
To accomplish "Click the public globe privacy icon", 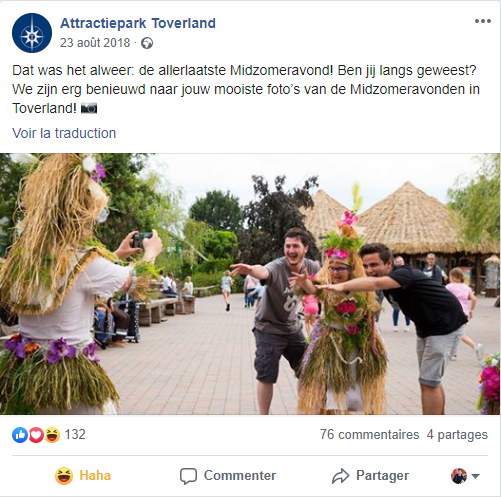I will tap(147, 43).
